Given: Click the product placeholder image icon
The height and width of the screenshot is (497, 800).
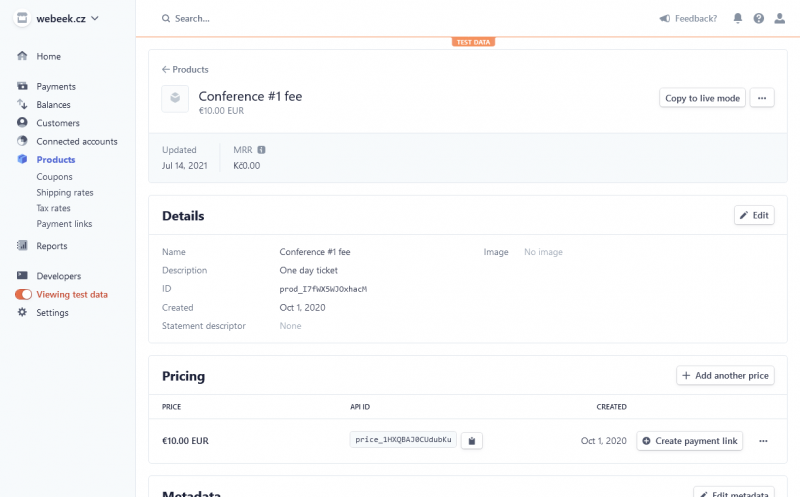Looking at the screenshot, I should pyautogui.click(x=175, y=98).
